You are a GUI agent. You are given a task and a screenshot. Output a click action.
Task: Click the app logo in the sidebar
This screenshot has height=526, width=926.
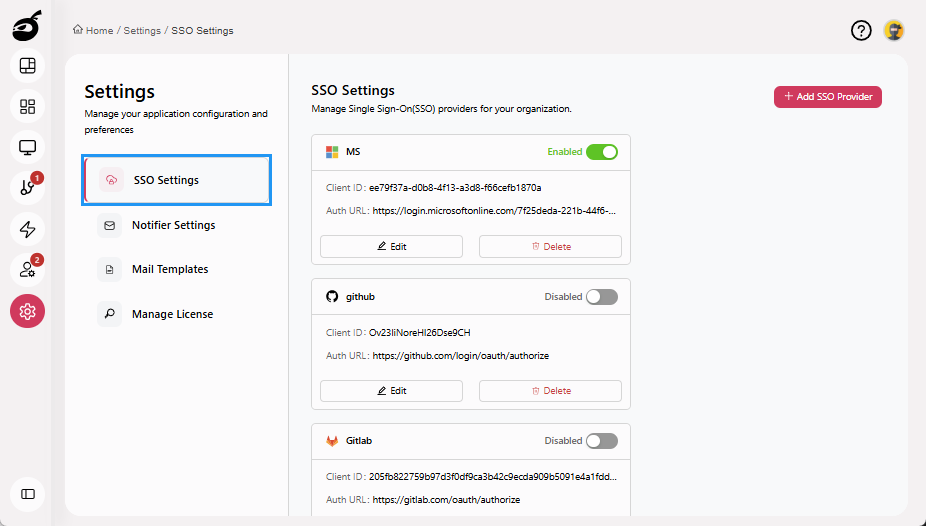coord(27,26)
